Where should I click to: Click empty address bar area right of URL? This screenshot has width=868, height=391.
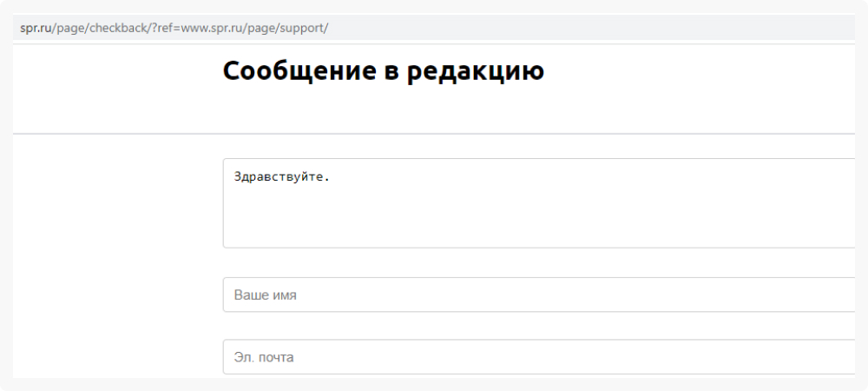click(592, 29)
